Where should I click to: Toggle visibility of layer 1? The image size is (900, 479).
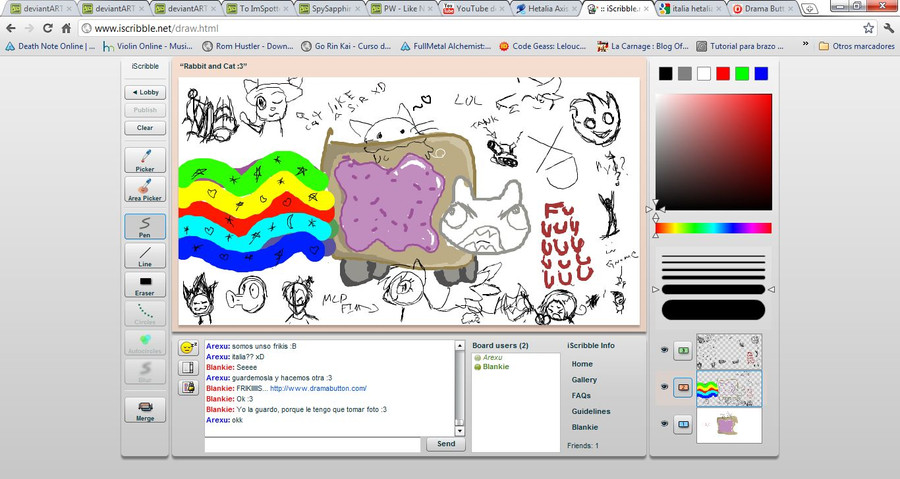coord(664,424)
